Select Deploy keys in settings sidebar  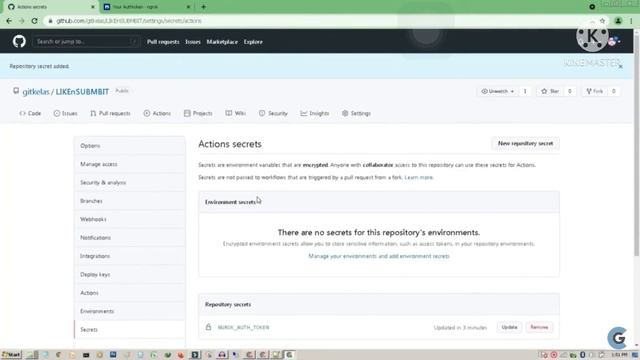point(130,274)
